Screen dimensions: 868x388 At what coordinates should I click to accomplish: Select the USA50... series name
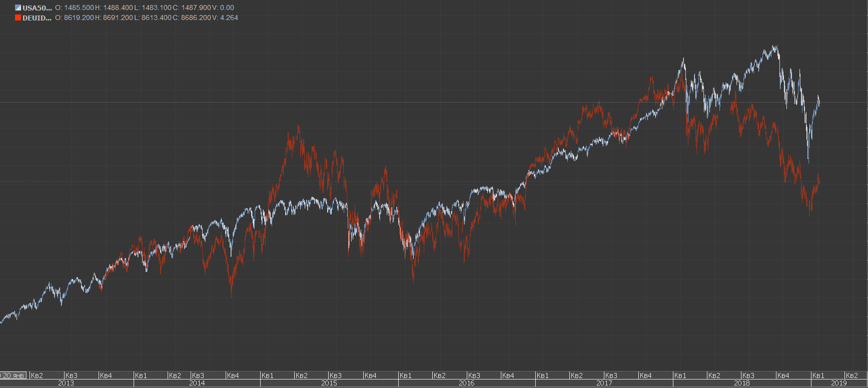click(x=37, y=8)
